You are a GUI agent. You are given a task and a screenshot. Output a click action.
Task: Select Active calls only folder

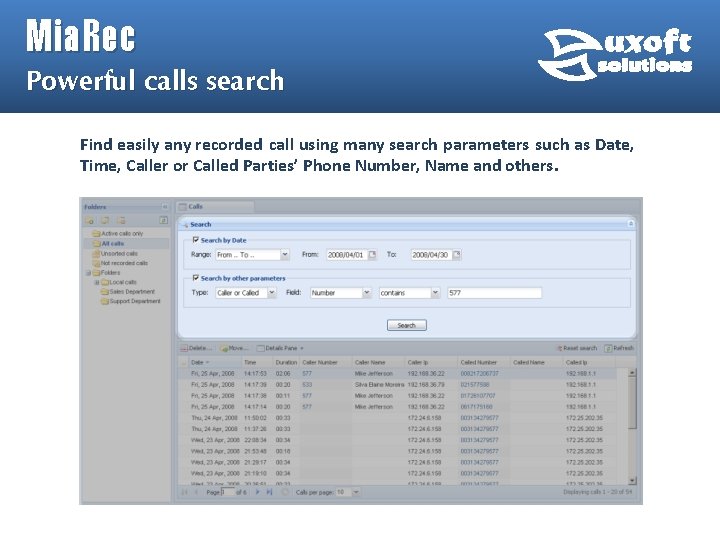pyautogui.click(x=118, y=233)
